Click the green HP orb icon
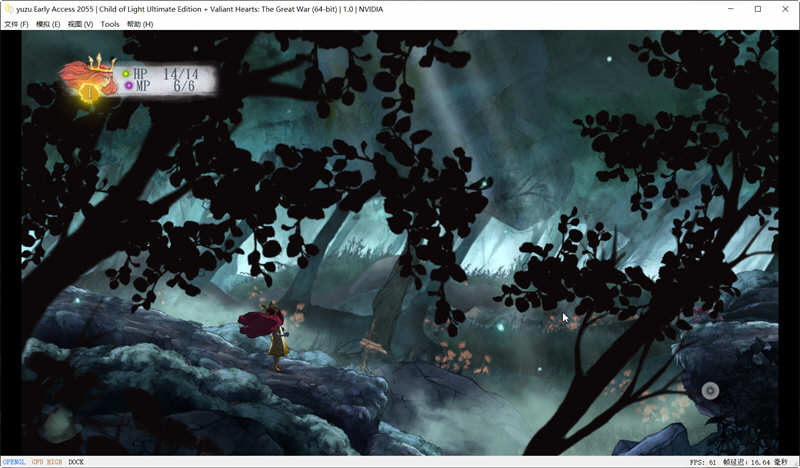Image resolution: width=800 pixels, height=468 pixels. pyautogui.click(x=126, y=74)
